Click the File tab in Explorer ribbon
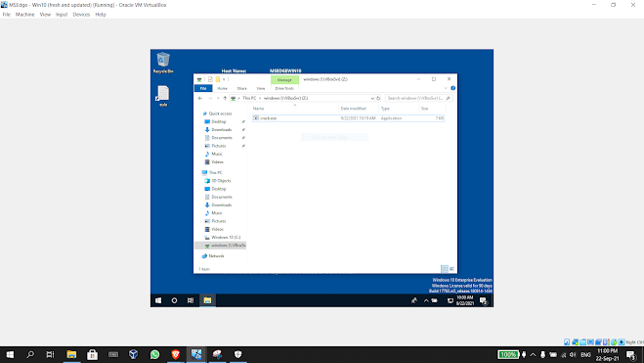Image resolution: width=644 pixels, height=363 pixels. [203, 88]
